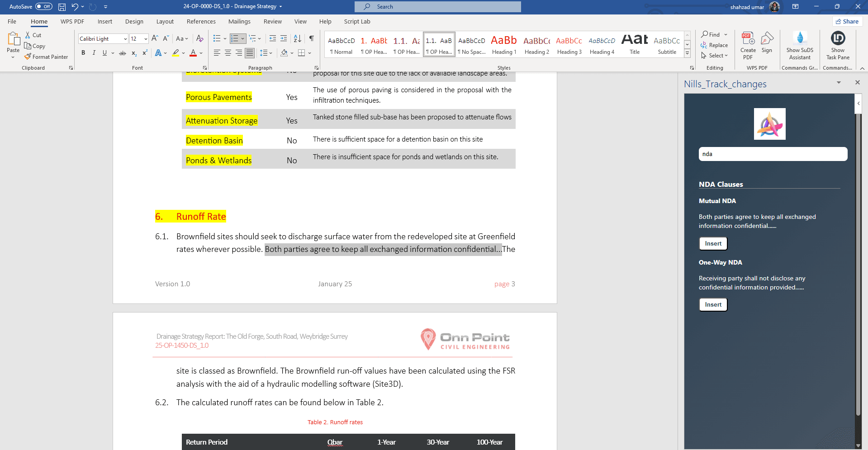Click the Copy tool
Screen dimensions: 868x450
(35, 46)
